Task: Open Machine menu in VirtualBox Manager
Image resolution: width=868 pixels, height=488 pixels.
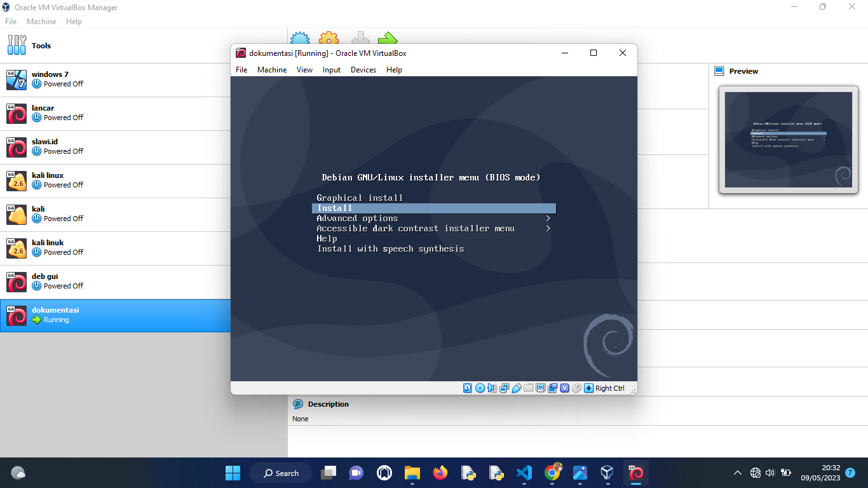Action: point(41,22)
